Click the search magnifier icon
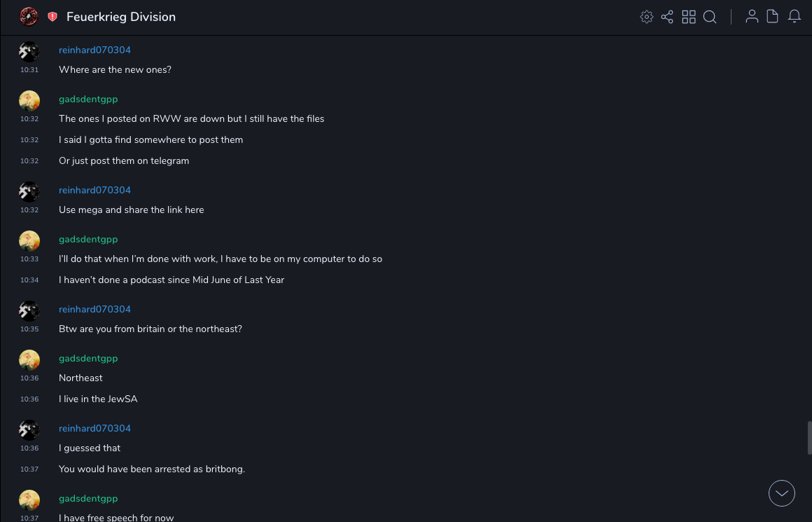This screenshot has height=522, width=812. tap(710, 17)
